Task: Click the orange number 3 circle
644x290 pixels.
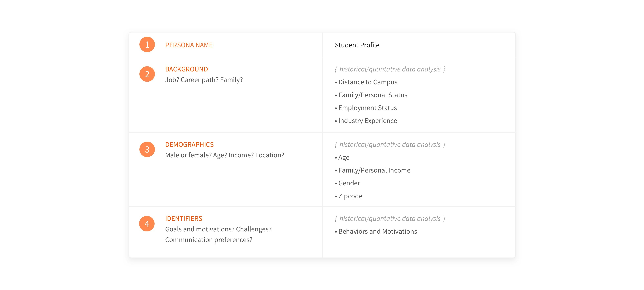Action: (x=147, y=149)
